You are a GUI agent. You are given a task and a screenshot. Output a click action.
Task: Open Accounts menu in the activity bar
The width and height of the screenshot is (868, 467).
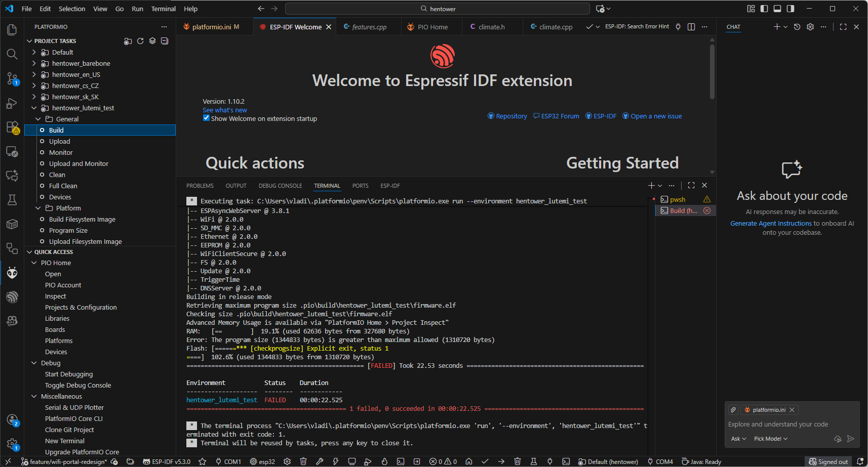[x=12, y=420]
